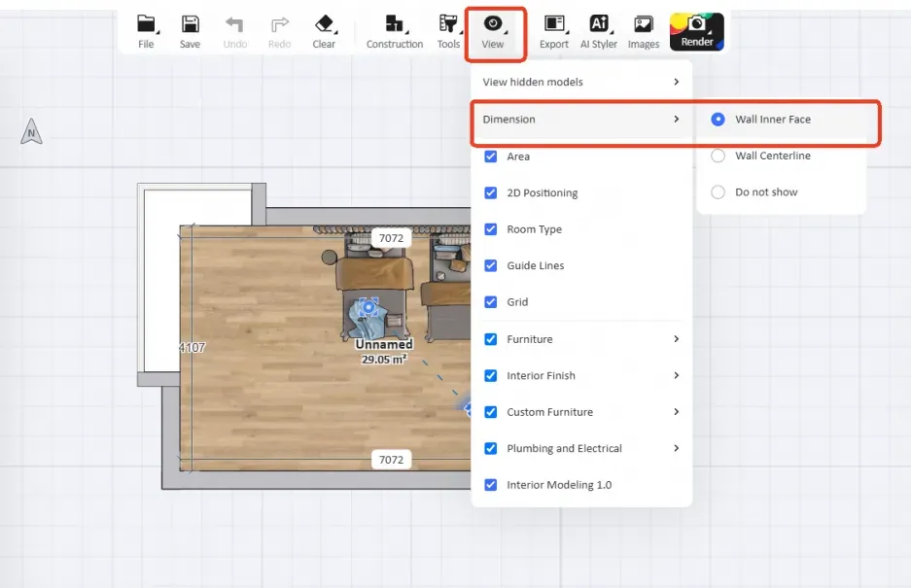Click the north compass indicator
The width and height of the screenshot is (911, 588).
coord(31,133)
